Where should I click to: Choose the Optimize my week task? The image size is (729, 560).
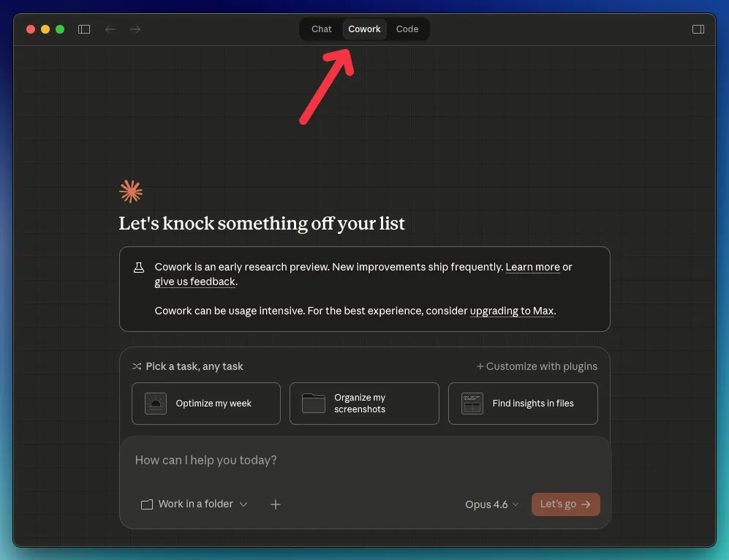click(x=206, y=404)
